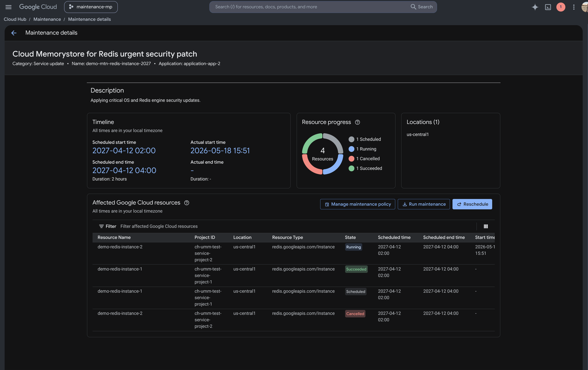
Task: Open the maintenance-mp project picker
Action: coord(91,7)
